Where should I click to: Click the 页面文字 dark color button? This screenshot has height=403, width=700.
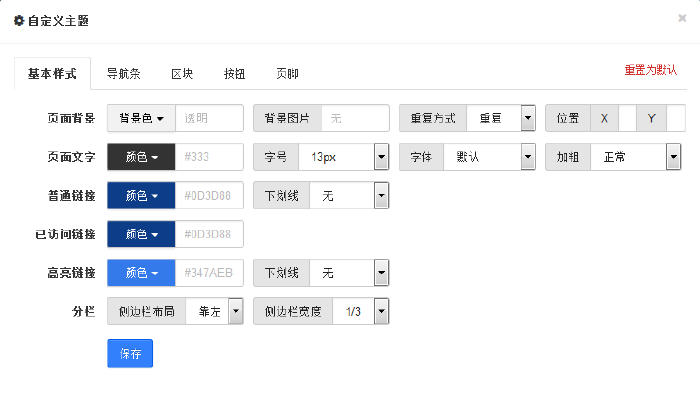(x=141, y=157)
